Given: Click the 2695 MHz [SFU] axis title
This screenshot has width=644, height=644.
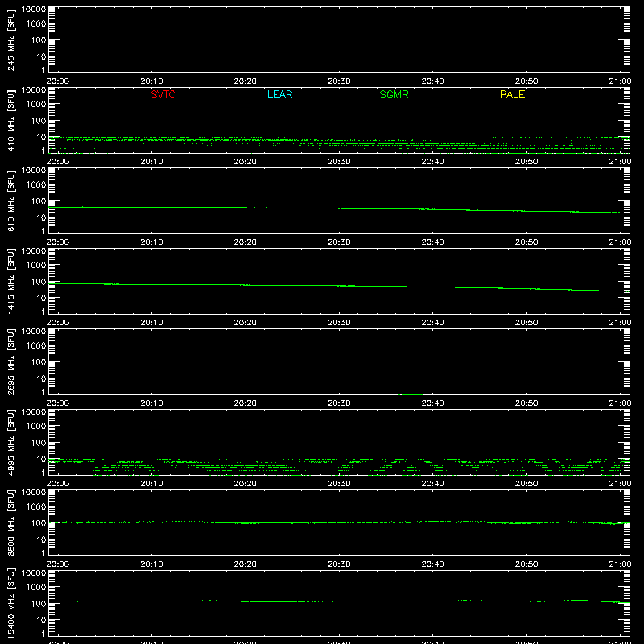Looking at the screenshot, I should [x=10, y=361].
